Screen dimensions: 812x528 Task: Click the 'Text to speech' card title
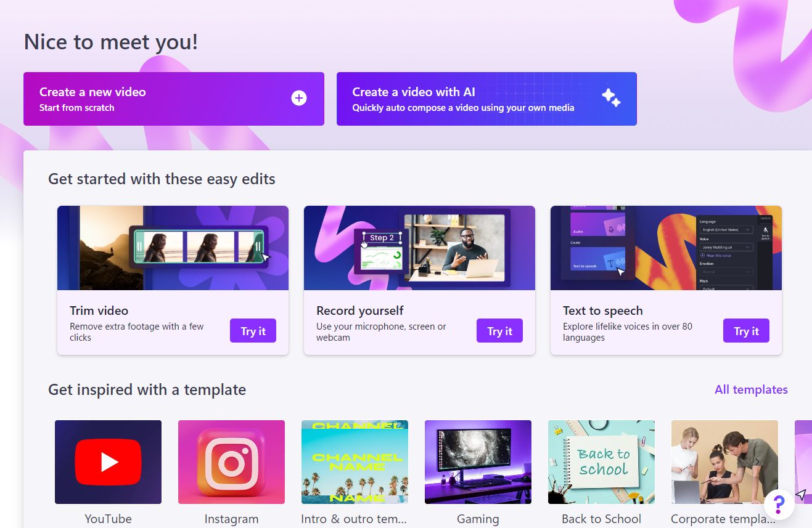tap(603, 311)
